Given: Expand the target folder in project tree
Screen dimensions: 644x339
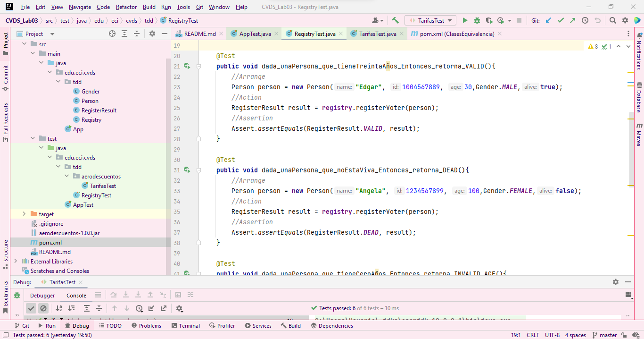Looking at the screenshot, I should (24, 214).
